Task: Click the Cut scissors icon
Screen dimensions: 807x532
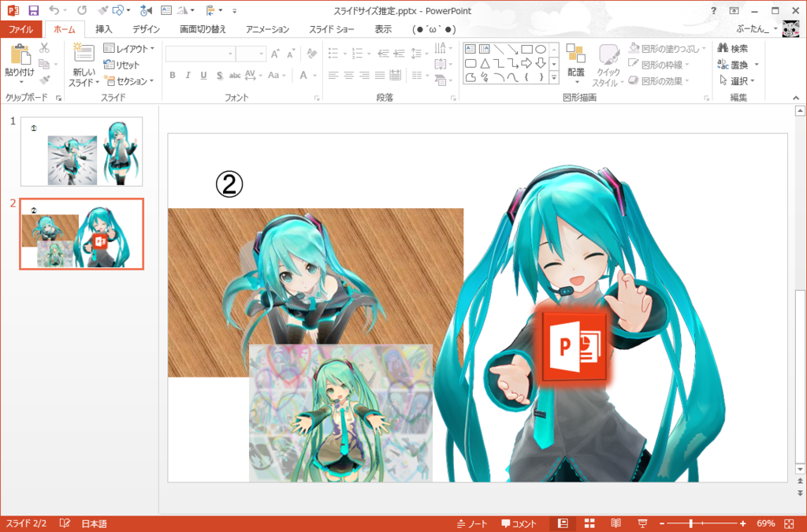Action: pyautogui.click(x=44, y=48)
